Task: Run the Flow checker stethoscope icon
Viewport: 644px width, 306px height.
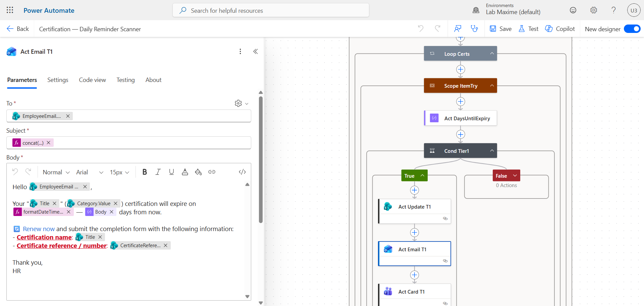Action: [x=474, y=29]
